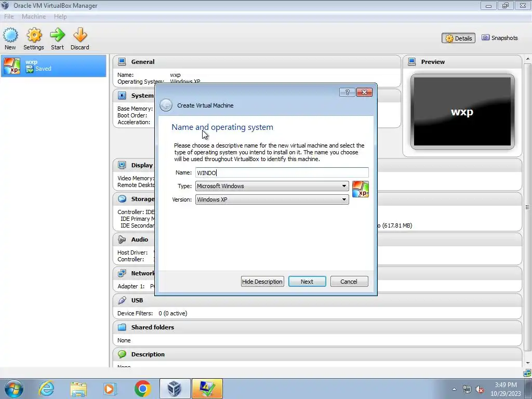The width and height of the screenshot is (532, 399).
Task: Open the Version dropdown showing Windows XP
Action: (272, 199)
